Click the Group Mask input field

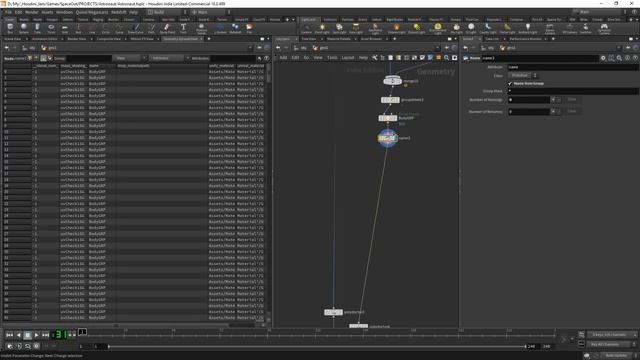pyautogui.click(x=573, y=91)
